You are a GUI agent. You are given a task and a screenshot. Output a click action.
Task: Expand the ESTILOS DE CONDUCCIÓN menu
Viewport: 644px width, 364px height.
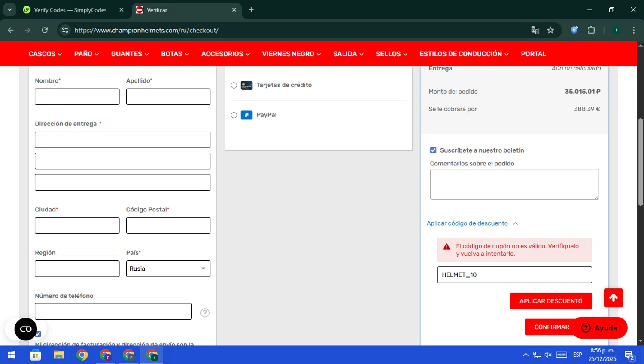pyautogui.click(x=464, y=54)
